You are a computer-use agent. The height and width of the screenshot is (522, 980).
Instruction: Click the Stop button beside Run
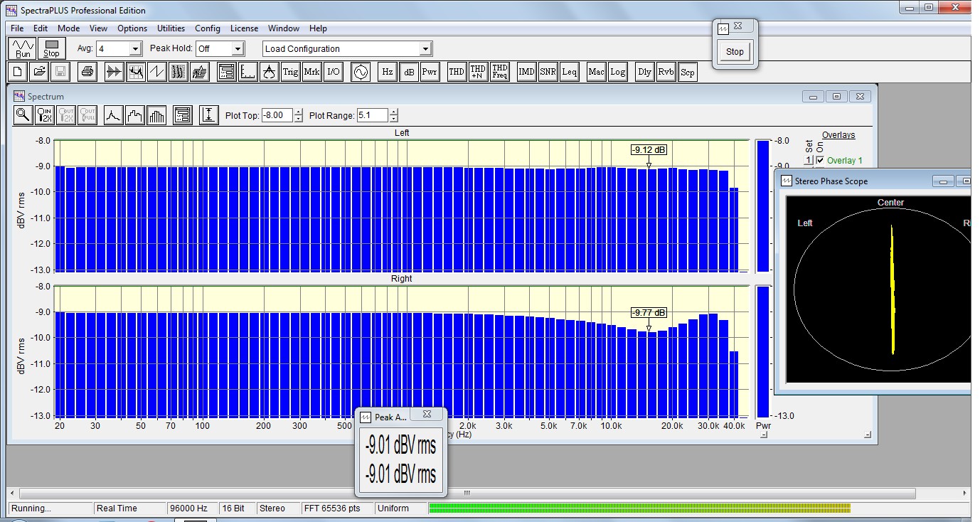click(51, 48)
